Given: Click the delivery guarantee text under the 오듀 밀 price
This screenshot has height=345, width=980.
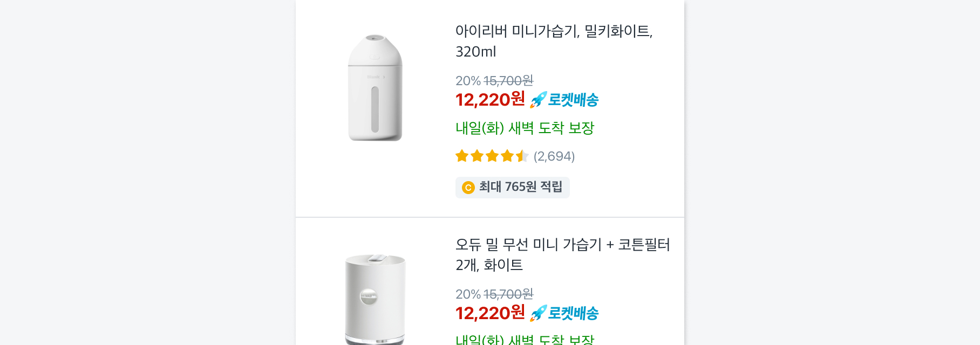Looking at the screenshot, I should point(525,340).
